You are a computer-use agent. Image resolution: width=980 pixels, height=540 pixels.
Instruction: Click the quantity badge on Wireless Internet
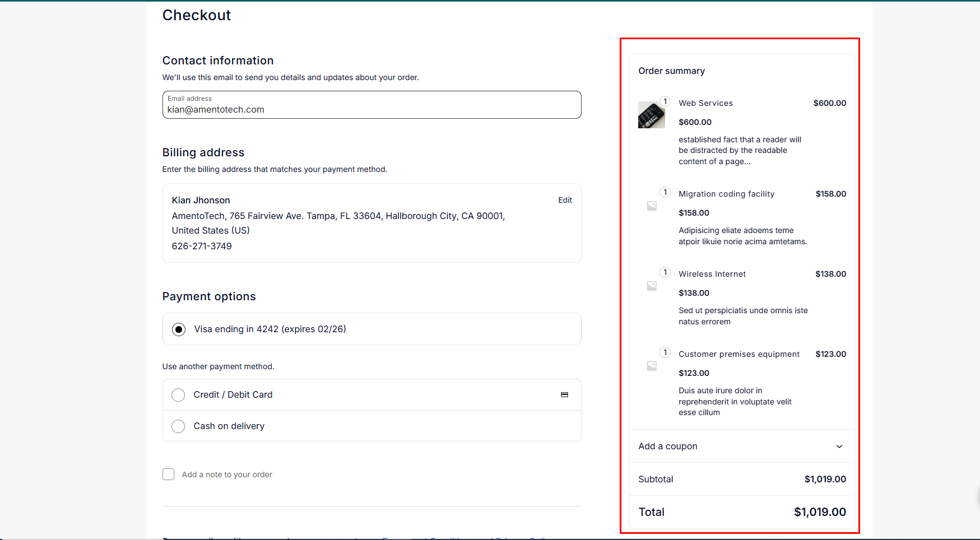[665, 272]
